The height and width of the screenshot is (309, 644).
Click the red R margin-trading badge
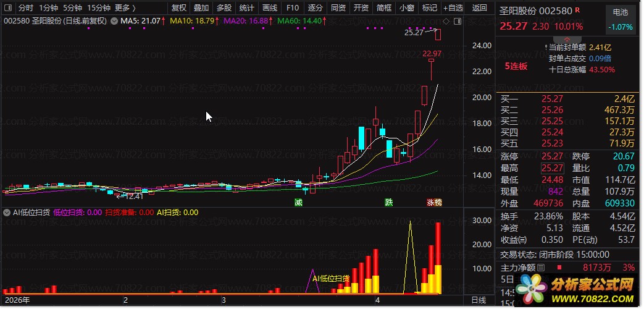tap(577, 11)
